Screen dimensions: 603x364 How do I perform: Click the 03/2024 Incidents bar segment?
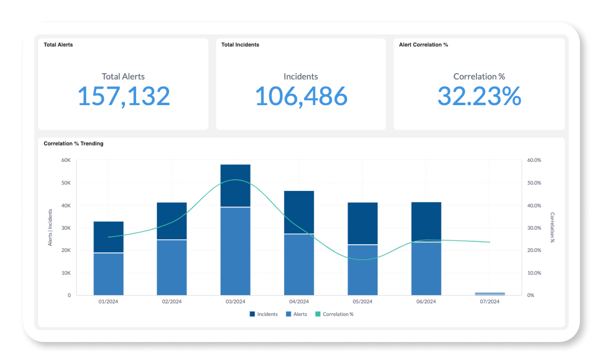(235, 185)
